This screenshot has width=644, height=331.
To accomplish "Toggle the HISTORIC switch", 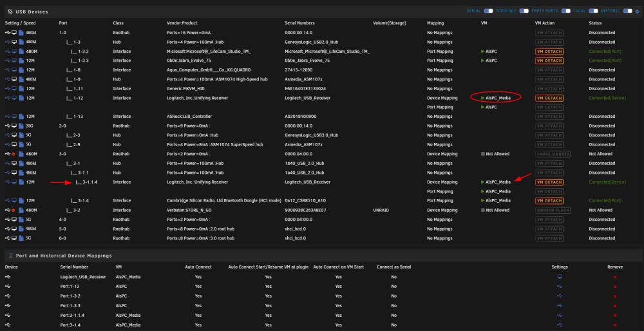I will point(627,11).
